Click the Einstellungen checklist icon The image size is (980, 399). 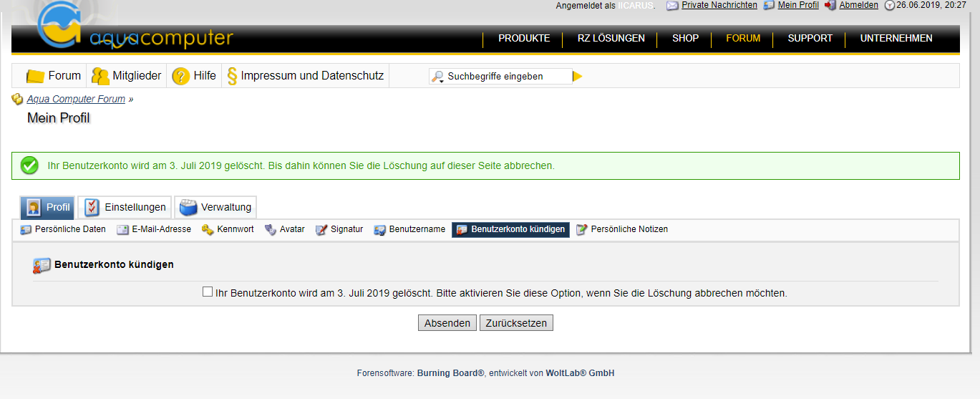point(92,208)
